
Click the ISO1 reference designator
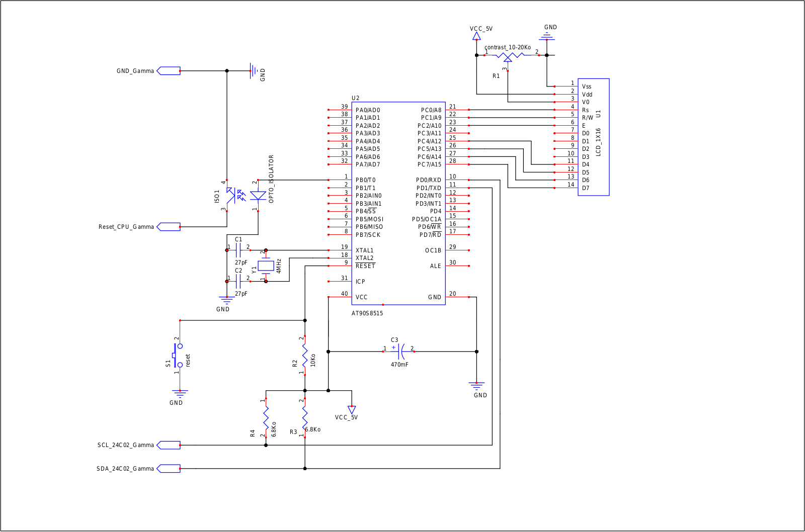(217, 196)
